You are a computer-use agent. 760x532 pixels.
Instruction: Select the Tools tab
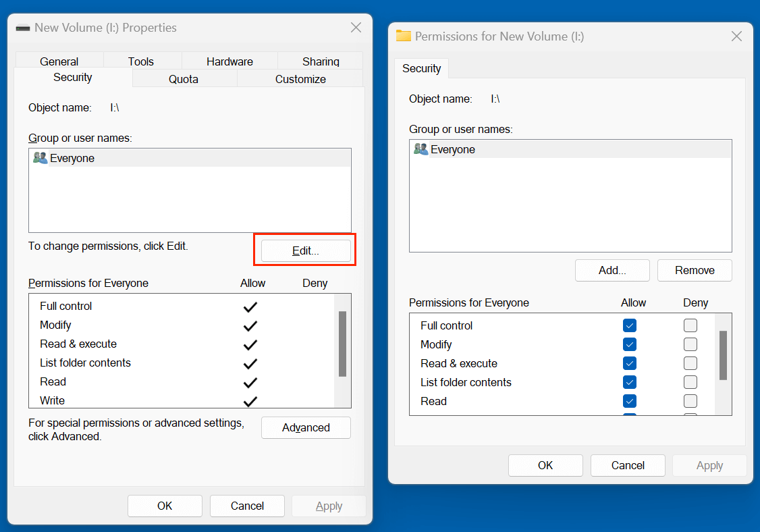click(142, 61)
